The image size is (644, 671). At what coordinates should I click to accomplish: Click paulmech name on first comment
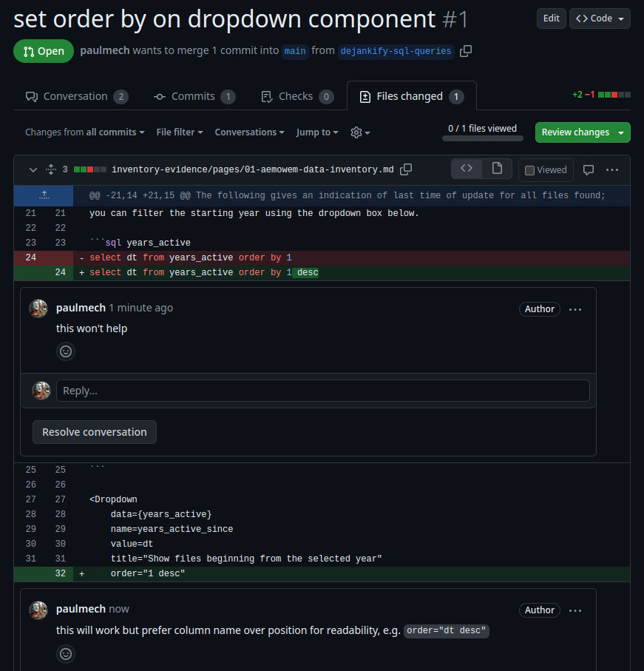click(x=81, y=308)
